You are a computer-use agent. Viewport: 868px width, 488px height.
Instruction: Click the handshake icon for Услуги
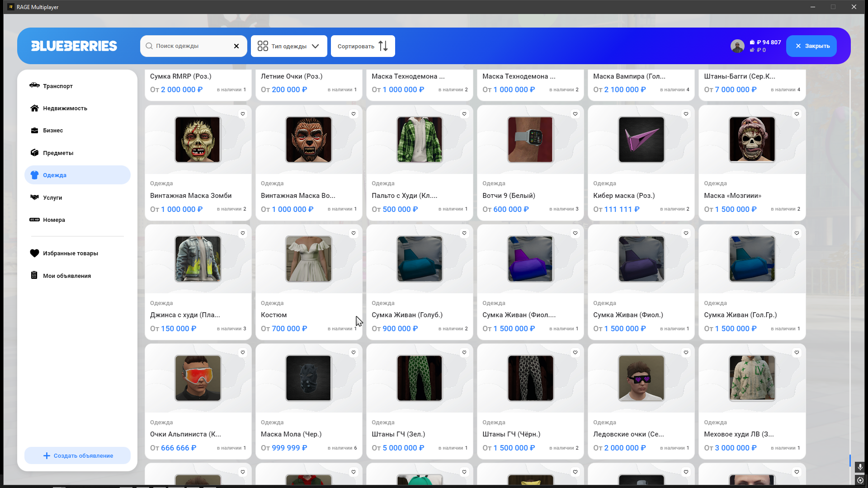coord(34,197)
